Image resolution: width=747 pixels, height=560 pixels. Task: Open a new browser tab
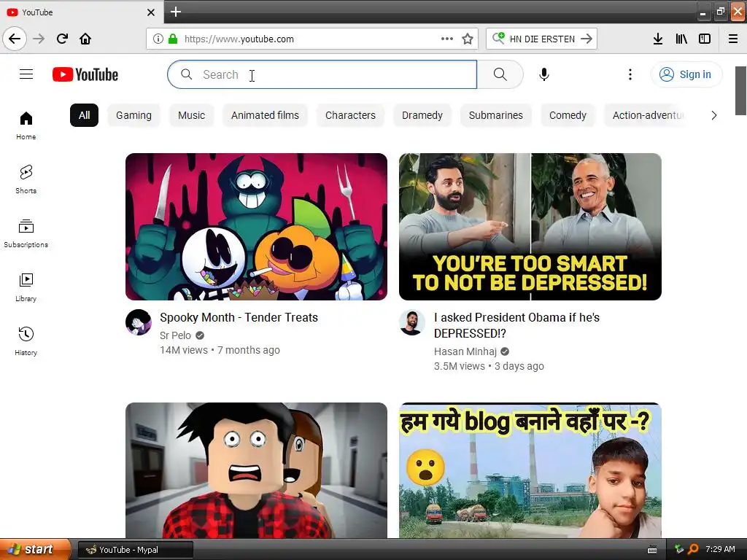[x=175, y=12]
